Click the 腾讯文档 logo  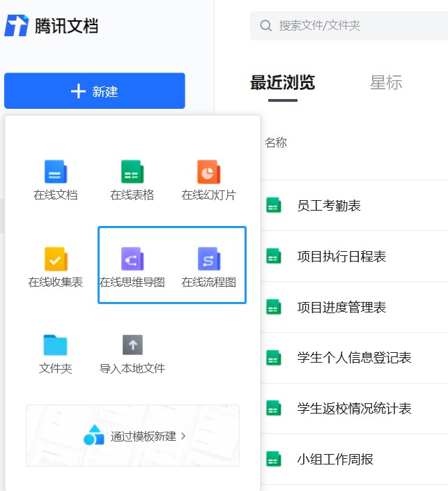pos(52,25)
